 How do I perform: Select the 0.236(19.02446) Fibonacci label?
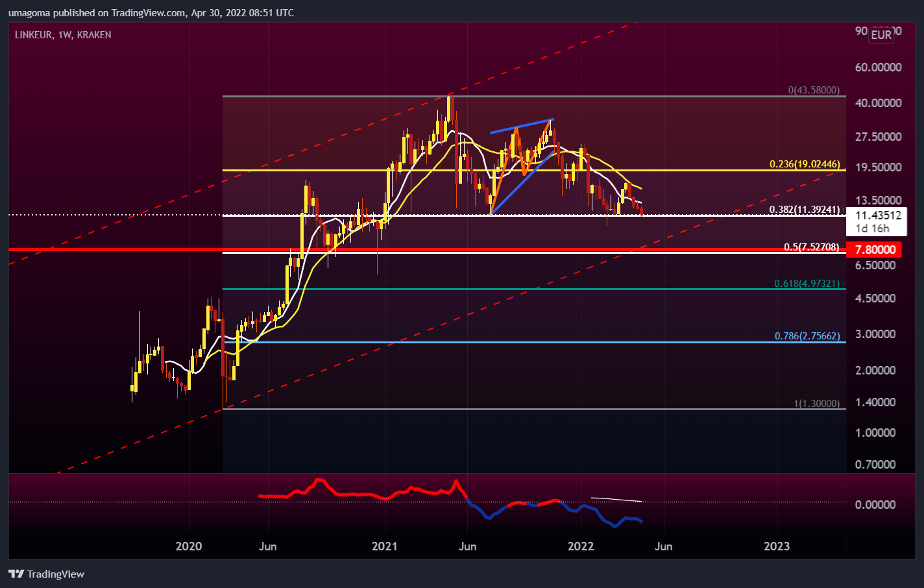[x=805, y=164]
